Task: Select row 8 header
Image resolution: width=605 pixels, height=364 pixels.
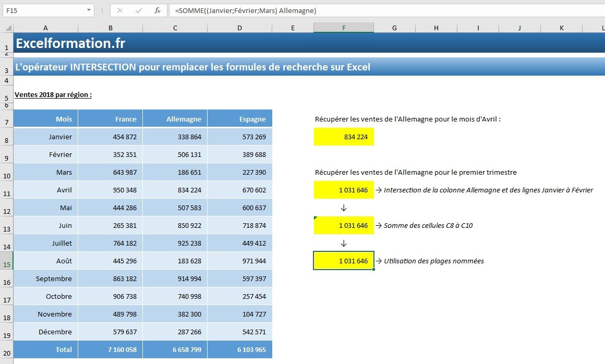Action: 7,137
